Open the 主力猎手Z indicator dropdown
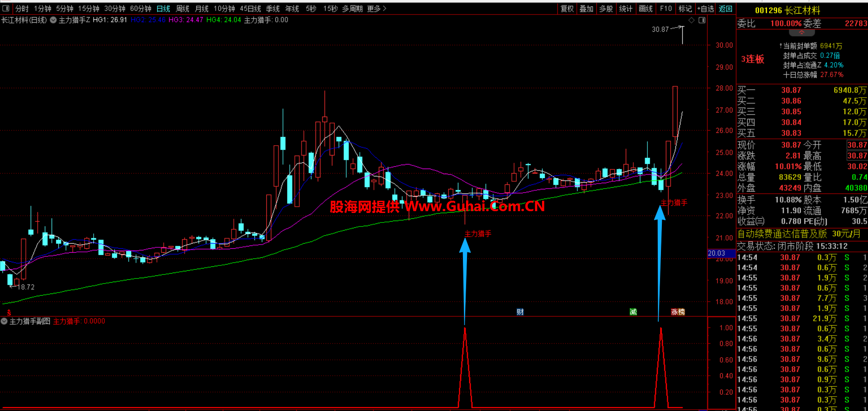This screenshot has height=411, width=868. click(53, 20)
